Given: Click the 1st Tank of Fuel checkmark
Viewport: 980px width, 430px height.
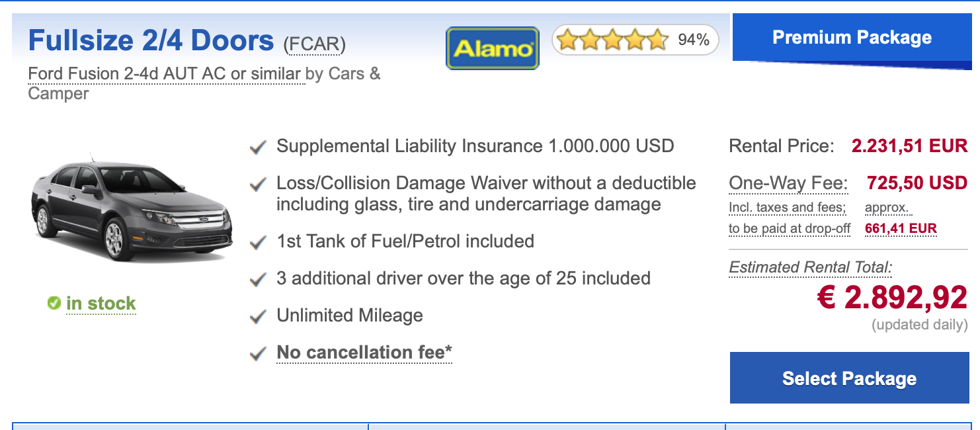Looking at the screenshot, I should 258,243.
